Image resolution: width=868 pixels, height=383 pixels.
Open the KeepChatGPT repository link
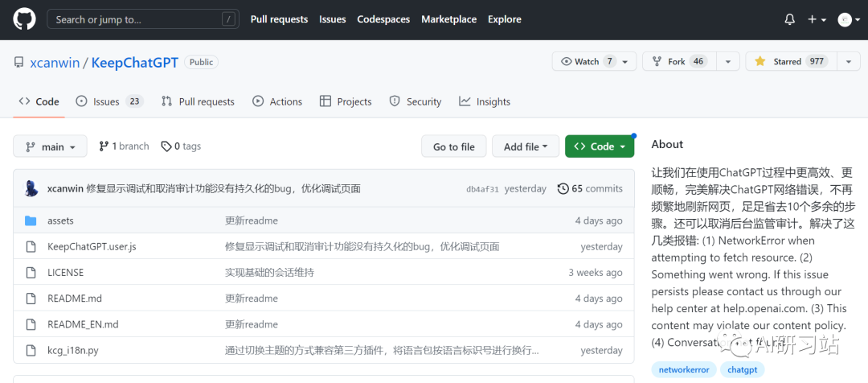coord(134,63)
